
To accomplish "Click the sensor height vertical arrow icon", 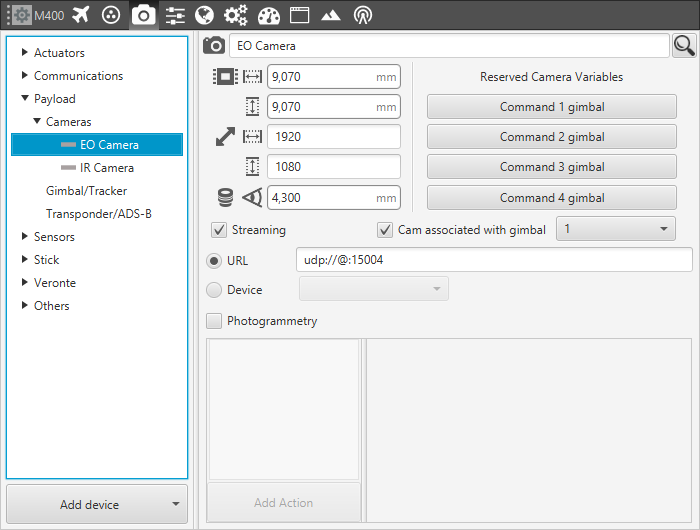I will tap(253, 107).
